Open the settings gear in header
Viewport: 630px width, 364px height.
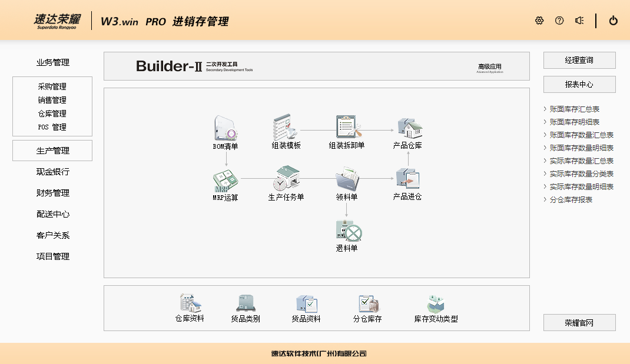pyautogui.click(x=539, y=21)
